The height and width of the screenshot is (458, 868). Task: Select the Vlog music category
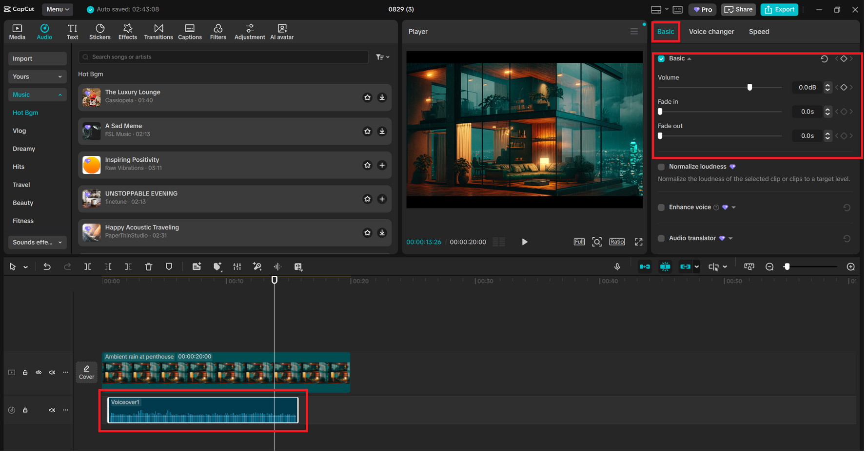20,131
